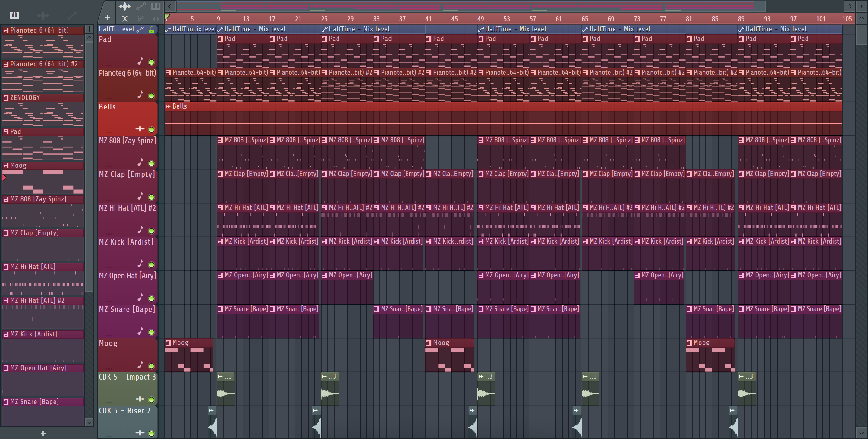Click the picker panel scroll down arrow
This screenshot has height=439, width=868.
point(89,422)
